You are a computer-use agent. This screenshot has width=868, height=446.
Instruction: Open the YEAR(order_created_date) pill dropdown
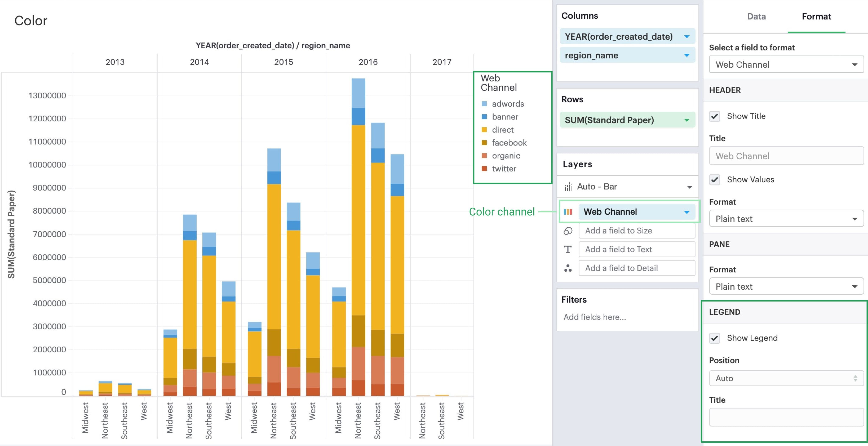(x=686, y=36)
